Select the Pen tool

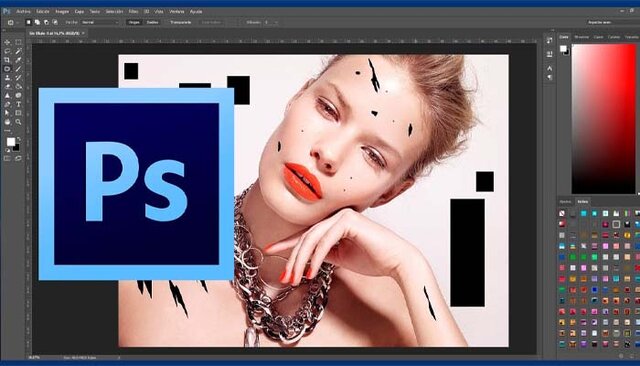[7, 104]
